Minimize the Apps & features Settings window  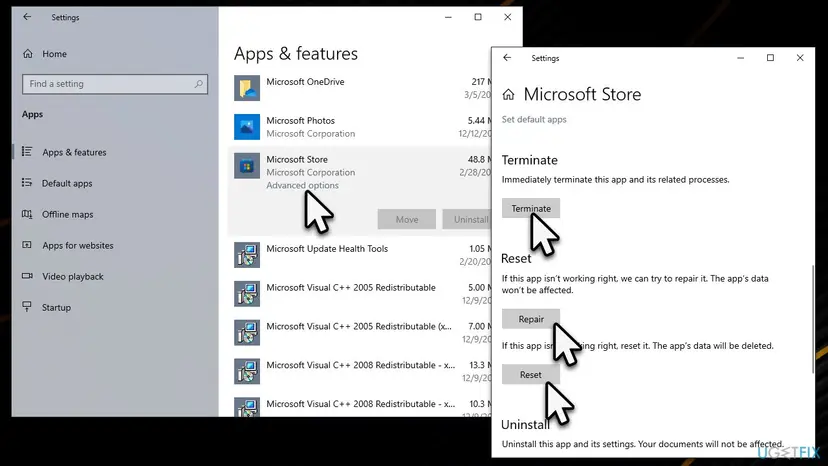point(448,17)
